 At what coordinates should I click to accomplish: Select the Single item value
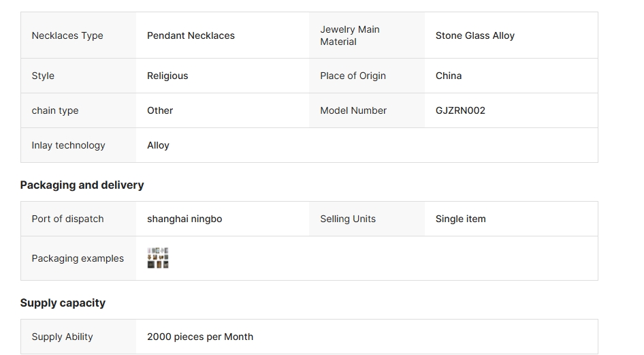461,219
